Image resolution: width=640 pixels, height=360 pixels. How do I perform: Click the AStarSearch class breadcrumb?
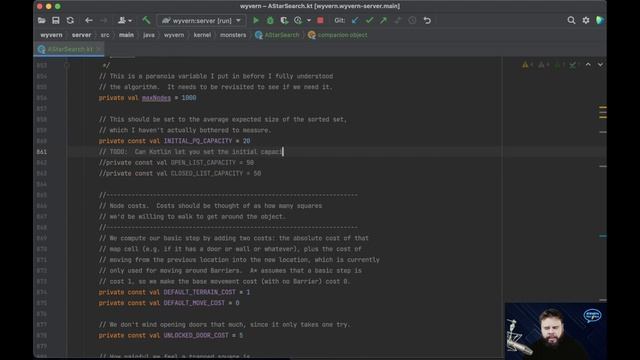[277, 35]
